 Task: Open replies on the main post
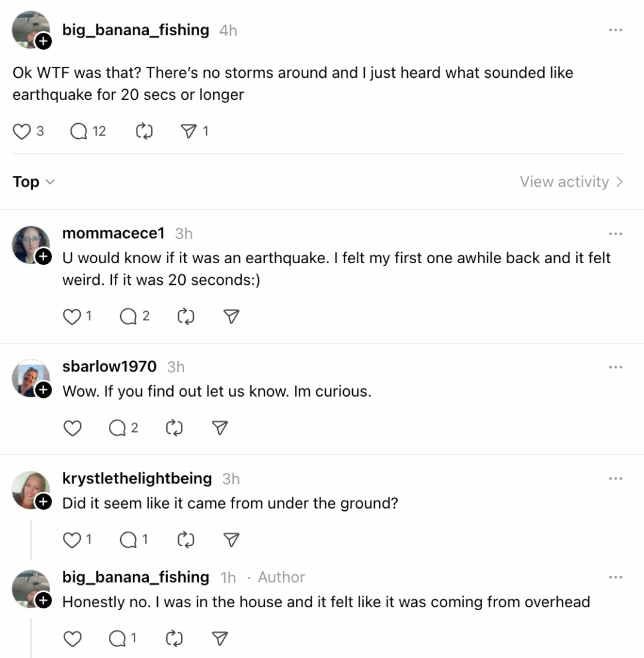78,131
